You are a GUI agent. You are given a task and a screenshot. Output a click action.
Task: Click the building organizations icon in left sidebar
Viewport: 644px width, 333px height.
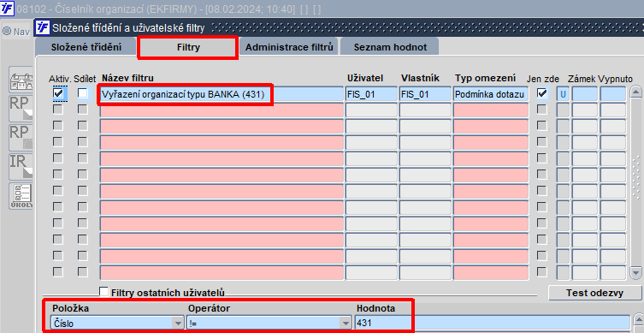[21, 80]
